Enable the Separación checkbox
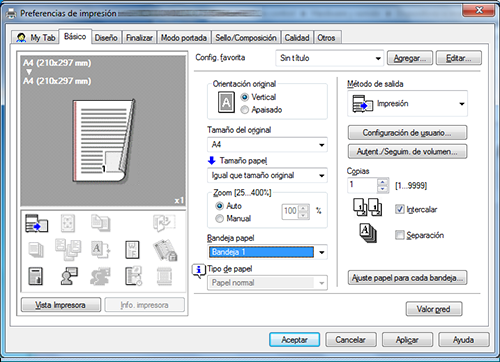Viewport: 500px width, 362px height. coord(399,235)
